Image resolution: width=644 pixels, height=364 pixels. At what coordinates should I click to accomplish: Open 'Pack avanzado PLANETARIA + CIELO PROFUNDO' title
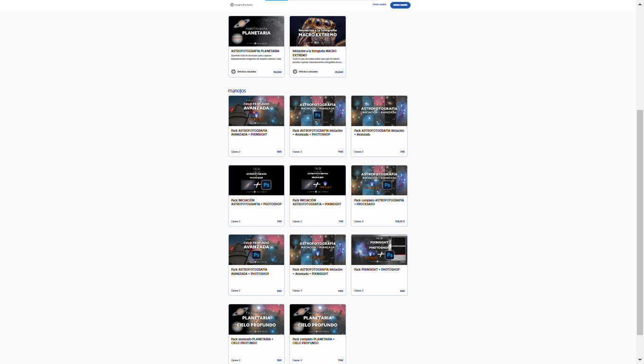[x=251, y=341]
